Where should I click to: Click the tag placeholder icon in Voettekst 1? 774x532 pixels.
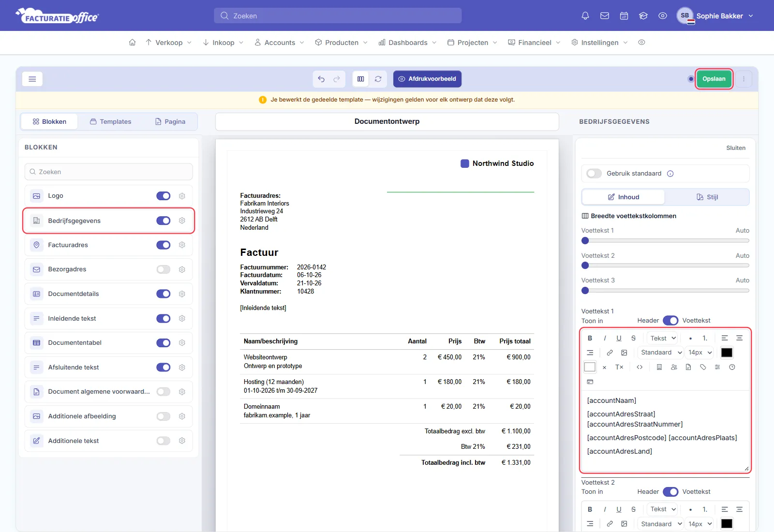pyautogui.click(x=703, y=367)
